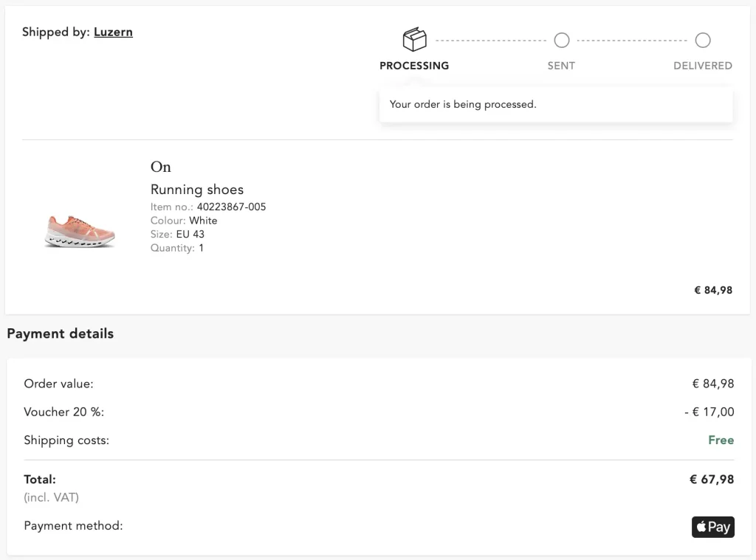Viewport: 756px width, 560px height.
Task: Click the Payment details heading
Action: 61,333
